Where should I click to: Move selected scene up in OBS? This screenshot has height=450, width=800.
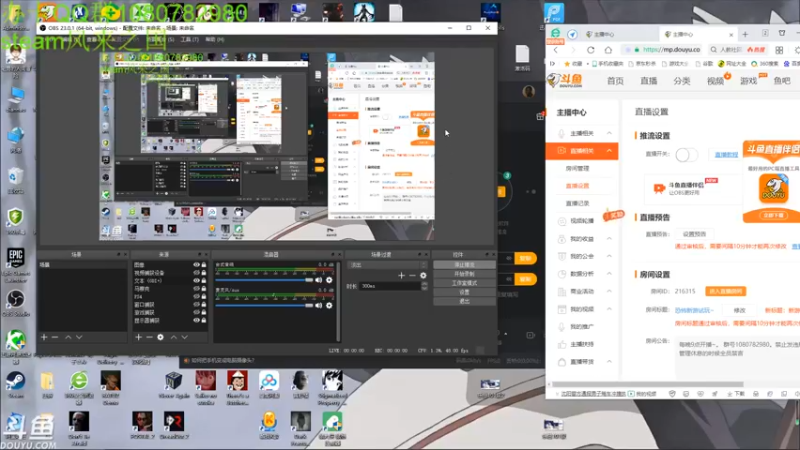click(68, 337)
